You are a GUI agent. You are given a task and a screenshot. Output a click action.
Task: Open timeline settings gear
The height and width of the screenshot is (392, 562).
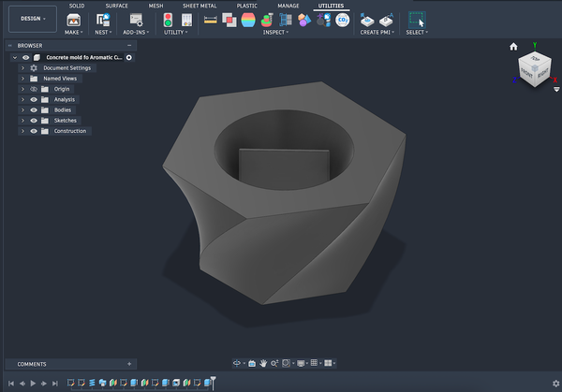coord(555,384)
